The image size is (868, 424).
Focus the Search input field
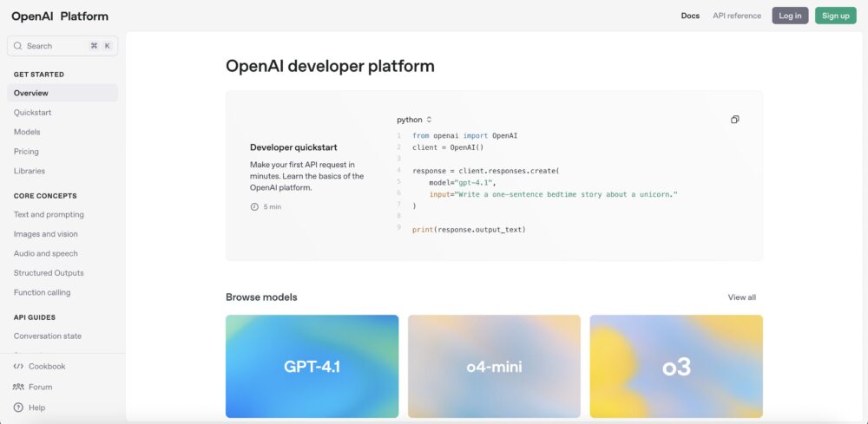[62, 46]
